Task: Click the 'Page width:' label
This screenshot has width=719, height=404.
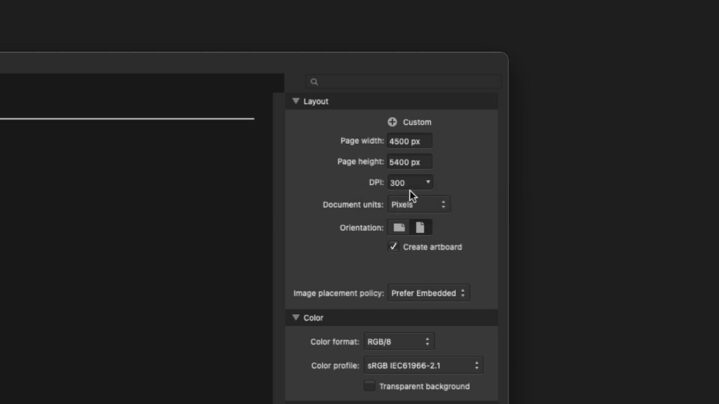Action: (362, 141)
